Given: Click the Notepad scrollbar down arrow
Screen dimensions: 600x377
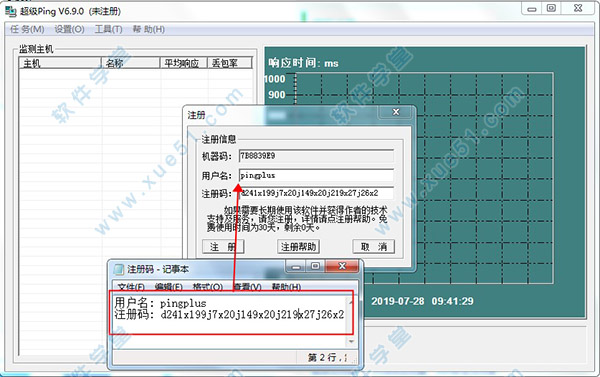Looking at the screenshot, I should pos(351,341).
